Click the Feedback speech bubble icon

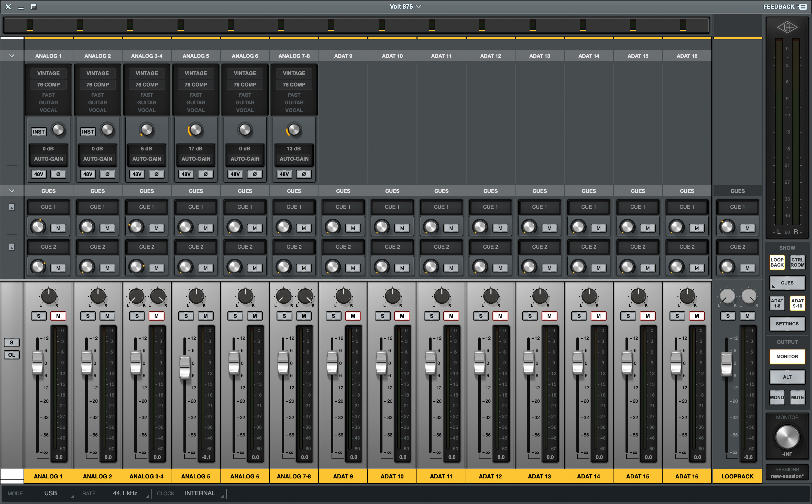point(803,7)
